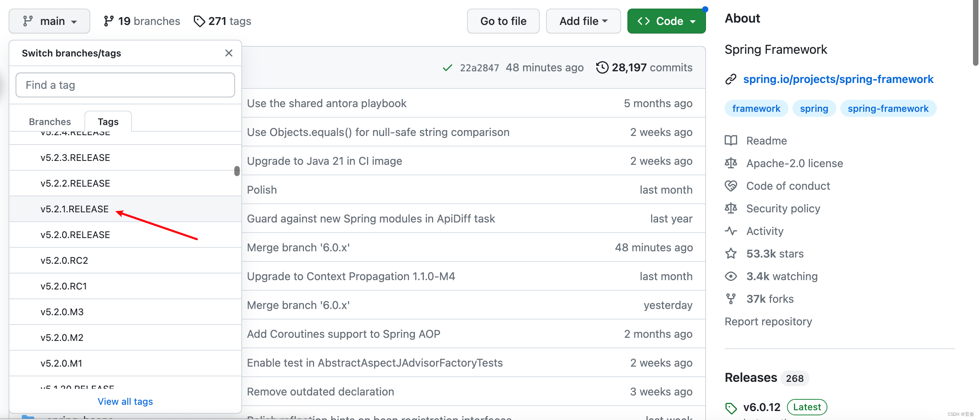Open commit 'Remove outdated declaration'
Image resolution: width=980 pixels, height=420 pixels.
coord(321,392)
